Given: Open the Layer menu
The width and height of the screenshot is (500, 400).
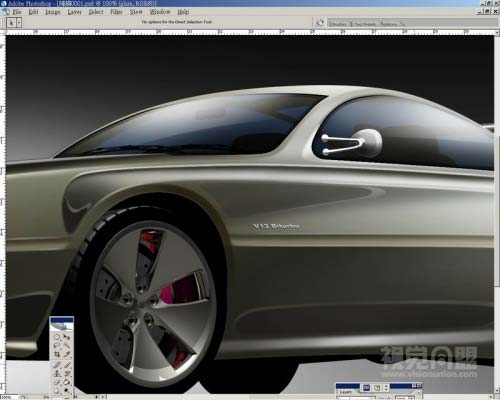Looking at the screenshot, I should tap(74, 12).
